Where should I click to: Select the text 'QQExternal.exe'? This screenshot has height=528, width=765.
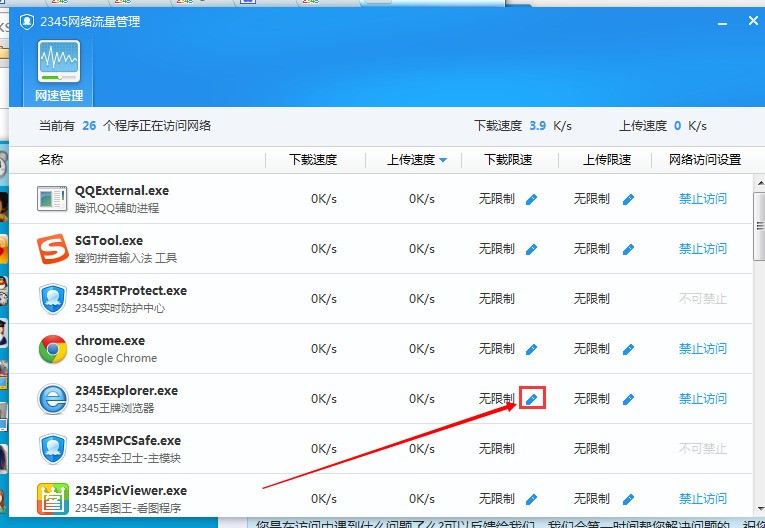(x=122, y=190)
